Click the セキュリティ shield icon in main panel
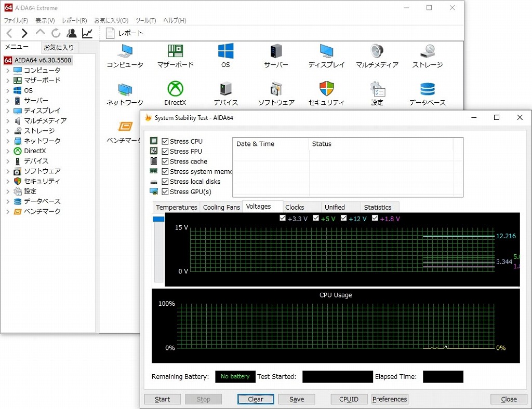Screen dimensions: 532x409 tap(326, 89)
